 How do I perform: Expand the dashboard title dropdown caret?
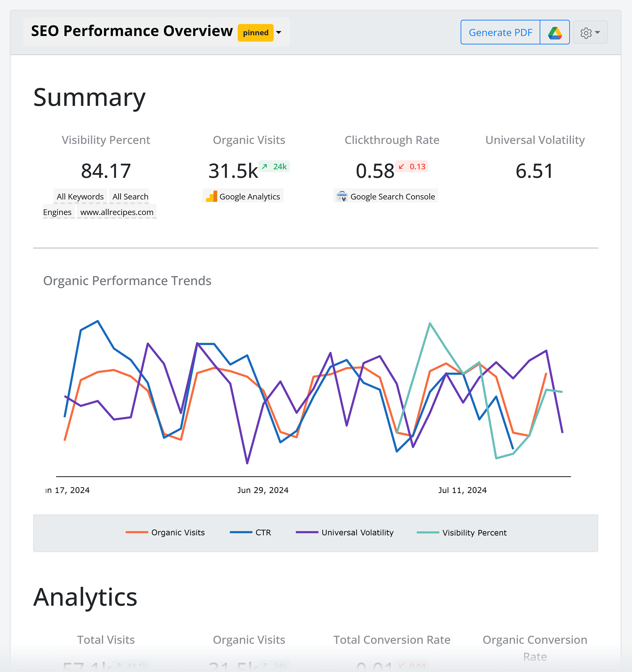coord(279,32)
